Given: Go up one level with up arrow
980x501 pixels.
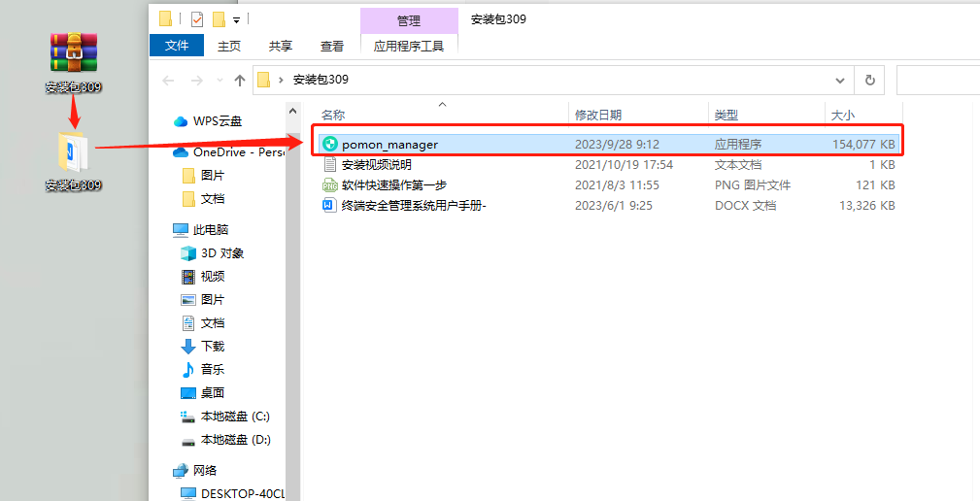Looking at the screenshot, I should [x=239, y=80].
